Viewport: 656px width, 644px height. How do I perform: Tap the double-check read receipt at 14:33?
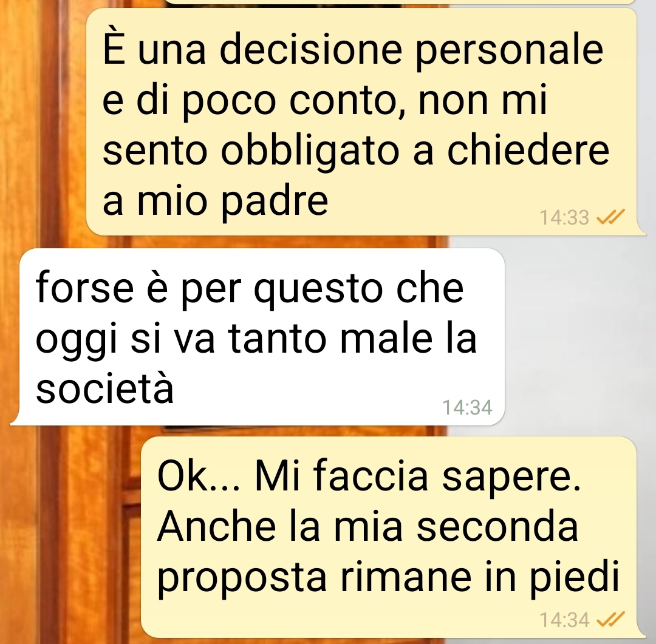610,217
